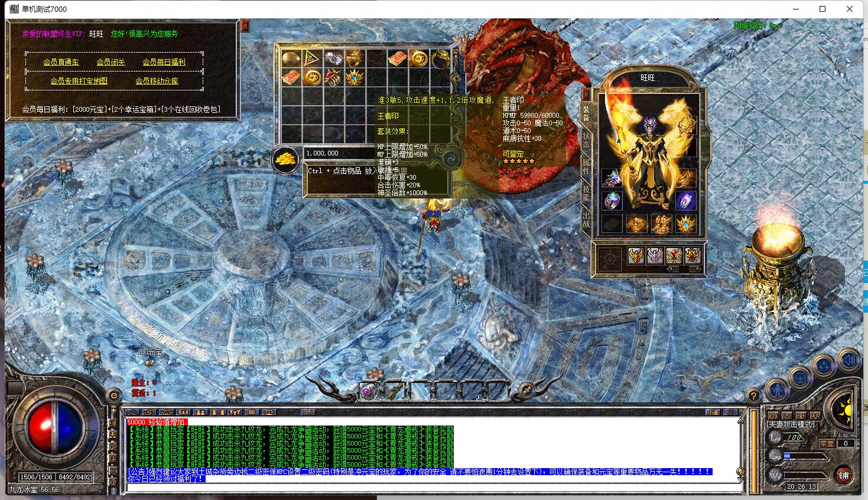868x500 pixels.
Task: Close the 旺旺 character equipment panel
Action: click(x=586, y=93)
